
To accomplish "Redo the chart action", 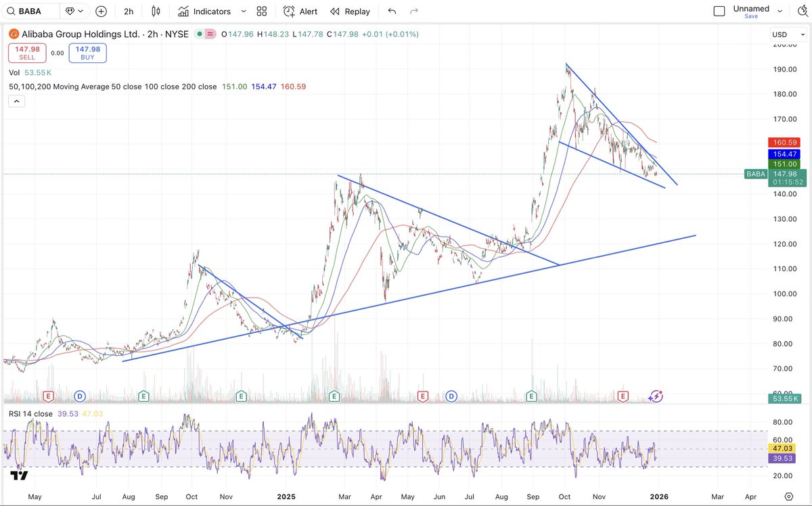I will click(x=414, y=11).
